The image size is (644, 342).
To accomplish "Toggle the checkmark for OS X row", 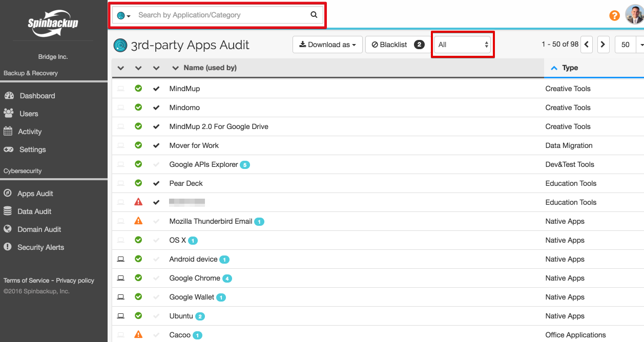I will tap(156, 240).
